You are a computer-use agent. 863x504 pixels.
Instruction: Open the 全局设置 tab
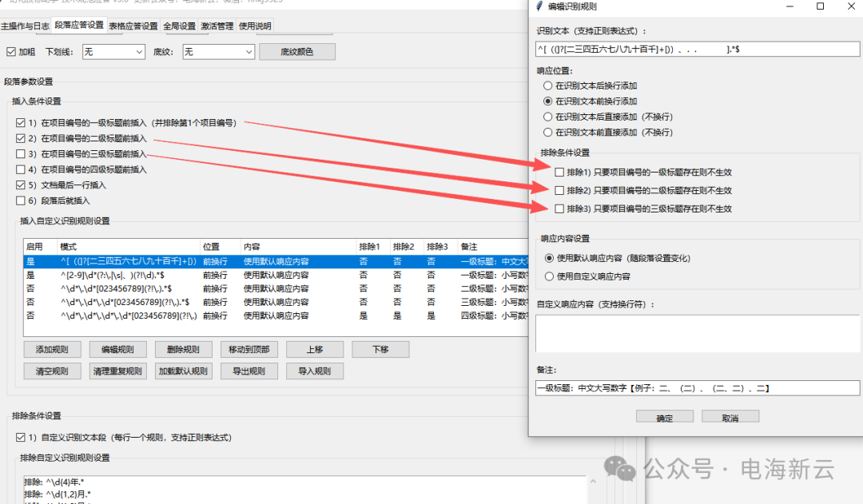coord(179,26)
